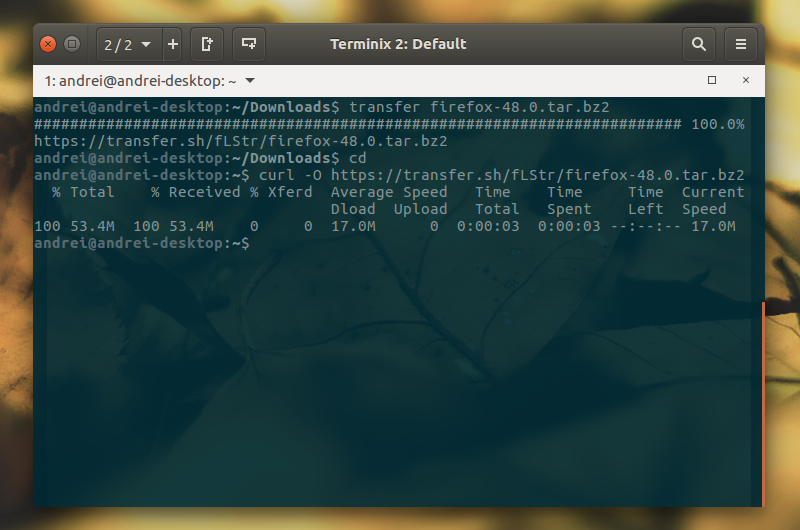
Task: Open the 2/2 session switcher dropdown
Action: click(129, 44)
